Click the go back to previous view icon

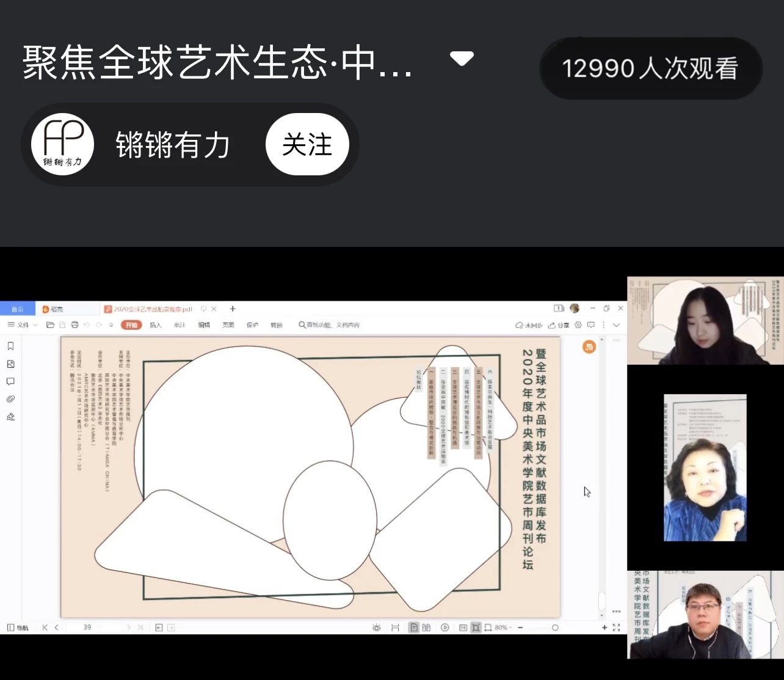(159, 627)
